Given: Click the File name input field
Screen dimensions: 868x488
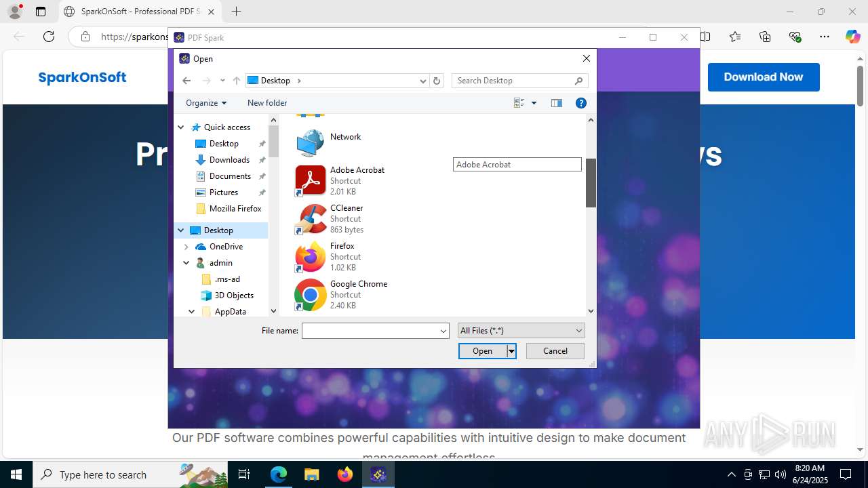Looking at the screenshot, I should click(x=370, y=331).
